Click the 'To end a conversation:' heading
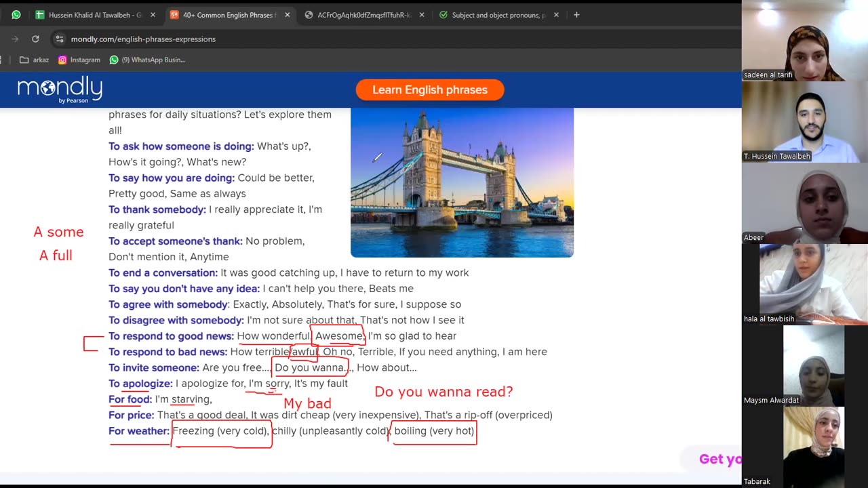The width and height of the screenshot is (868, 488). pos(163,273)
